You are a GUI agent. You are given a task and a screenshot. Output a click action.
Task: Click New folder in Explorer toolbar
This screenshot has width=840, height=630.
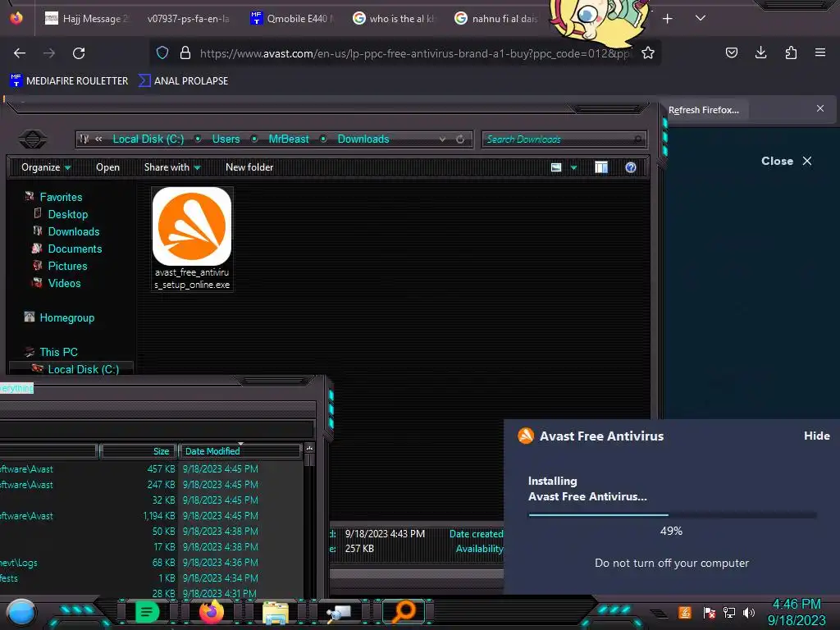tap(249, 167)
